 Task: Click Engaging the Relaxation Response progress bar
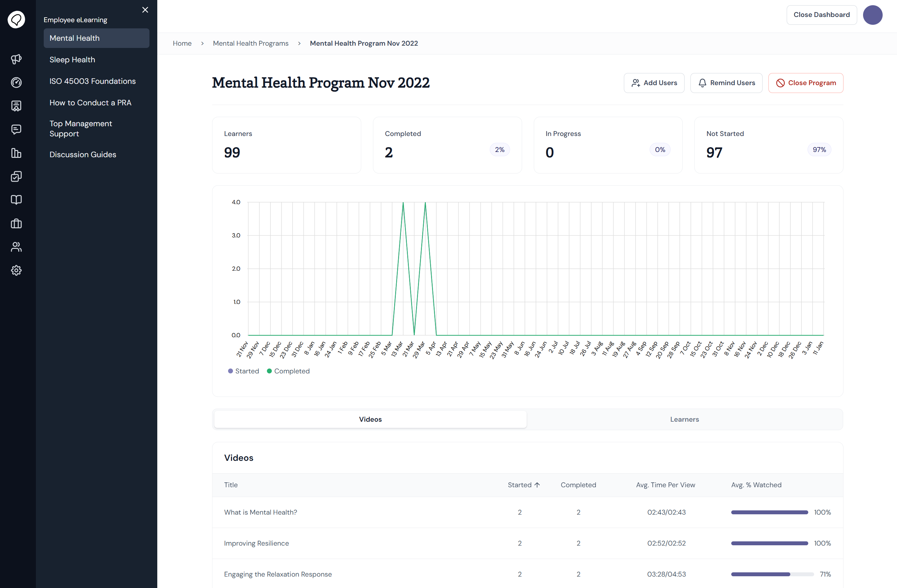(x=773, y=574)
